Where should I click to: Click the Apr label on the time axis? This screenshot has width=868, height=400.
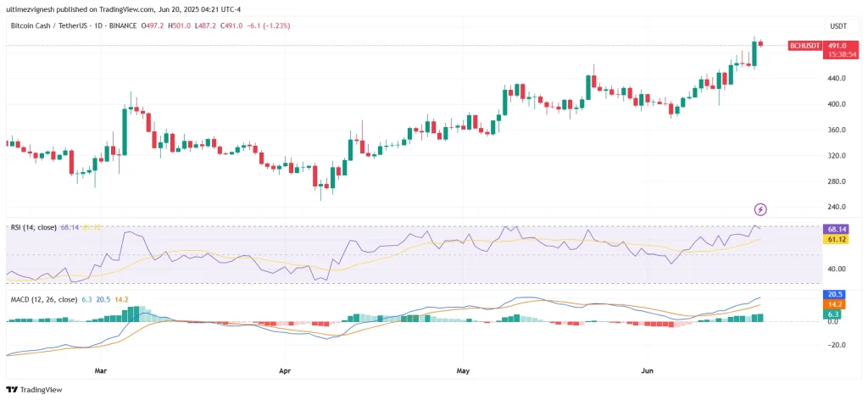click(285, 370)
